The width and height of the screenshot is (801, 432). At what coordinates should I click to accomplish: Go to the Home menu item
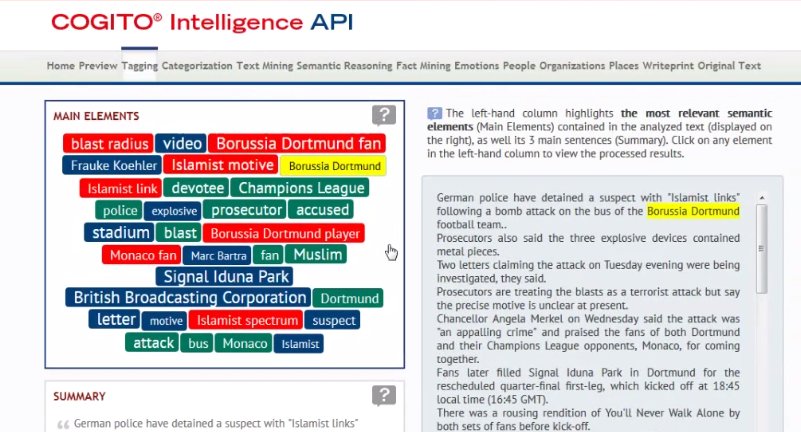pos(61,66)
